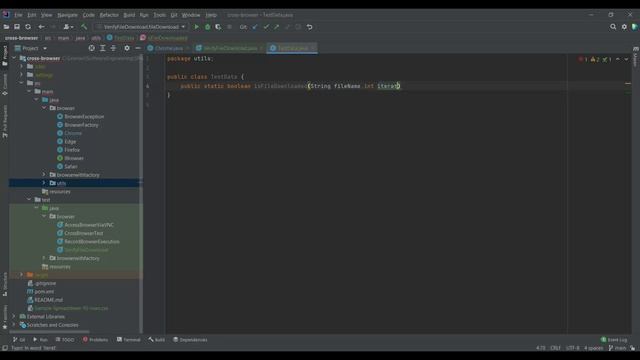
Task: Switch to the VerifyFileDownload.java editor tab
Action: (x=230, y=48)
